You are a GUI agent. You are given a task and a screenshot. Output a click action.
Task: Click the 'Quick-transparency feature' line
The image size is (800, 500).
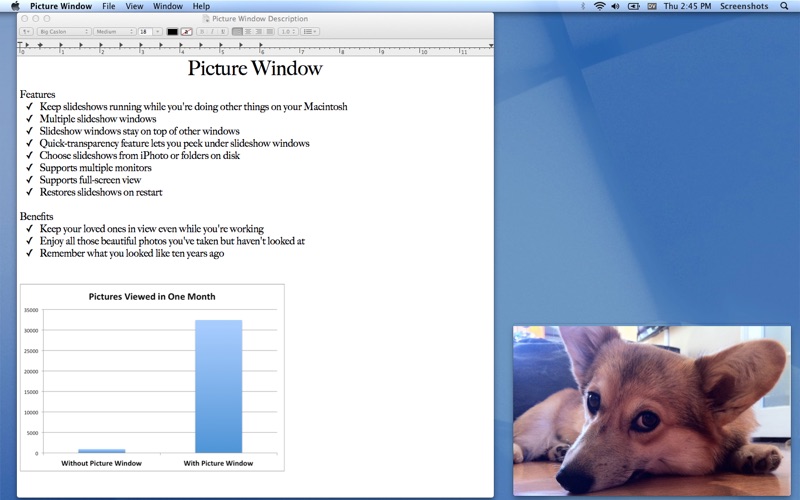tap(174, 143)
